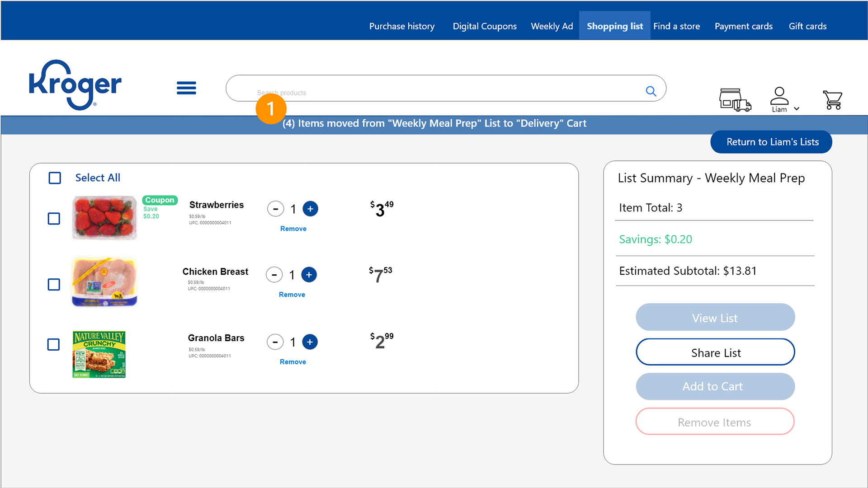Increase Granola Bars quantity with plus icon
Screen dimensions: 868x488
pos(310,342)
